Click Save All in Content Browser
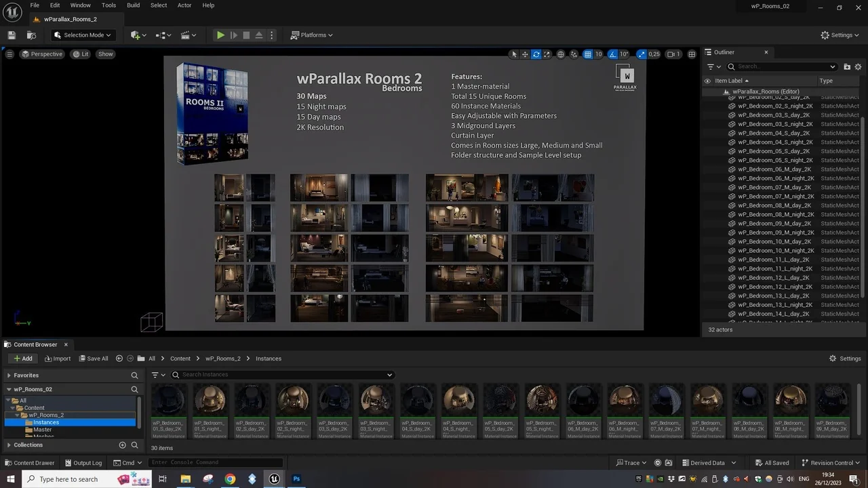This screenshot has width=868, height=488. pyautogui.click(x=94, y=359)
